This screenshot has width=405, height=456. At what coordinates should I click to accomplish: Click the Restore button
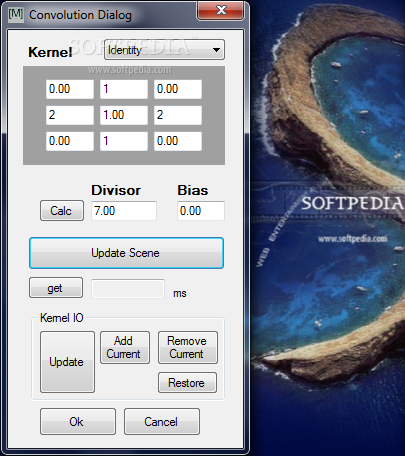click(187, 383)
